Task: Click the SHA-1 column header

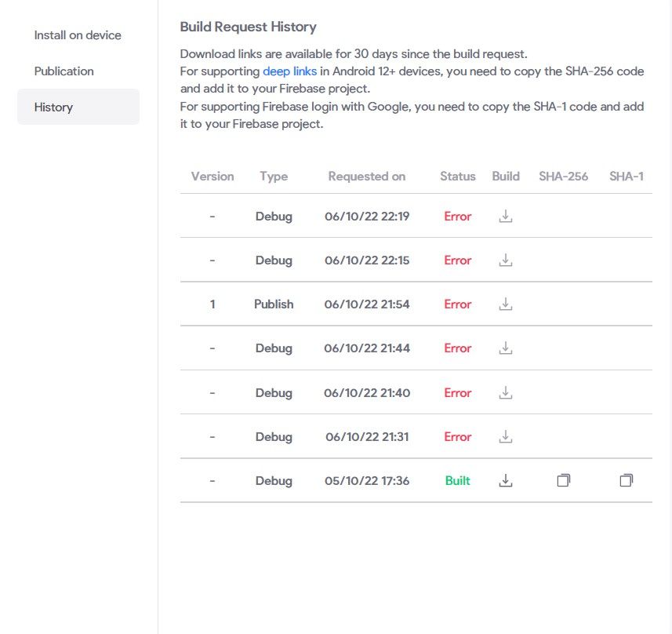Action: coord(627,177)
